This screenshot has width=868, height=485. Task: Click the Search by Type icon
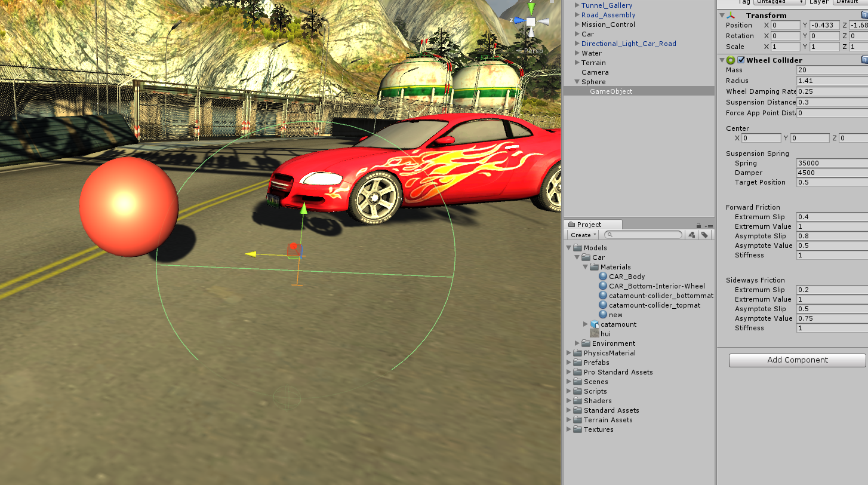(x=692, y=235)
